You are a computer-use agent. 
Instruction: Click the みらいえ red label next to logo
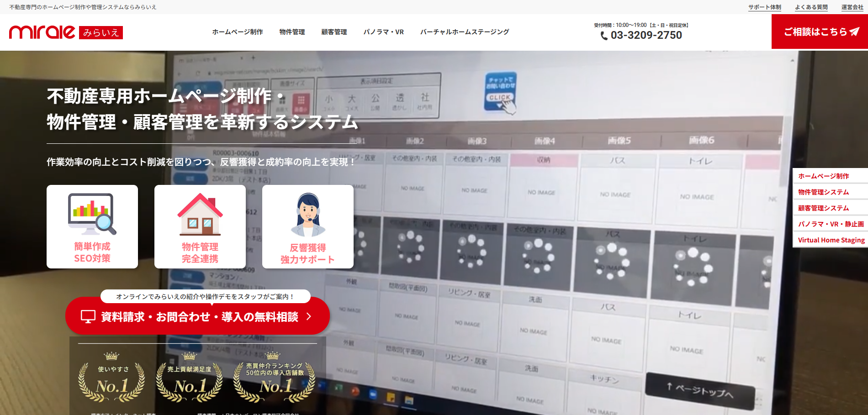point(101,32)
